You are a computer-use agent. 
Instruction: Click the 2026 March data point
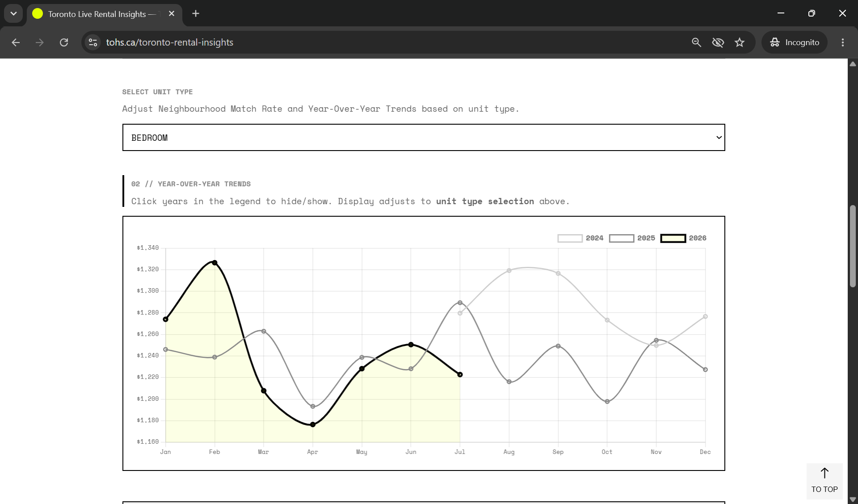pos(264,391)
